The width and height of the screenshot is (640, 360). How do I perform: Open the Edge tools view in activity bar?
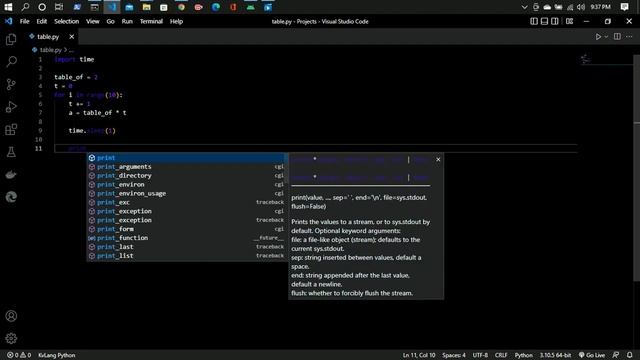(11, 197)
